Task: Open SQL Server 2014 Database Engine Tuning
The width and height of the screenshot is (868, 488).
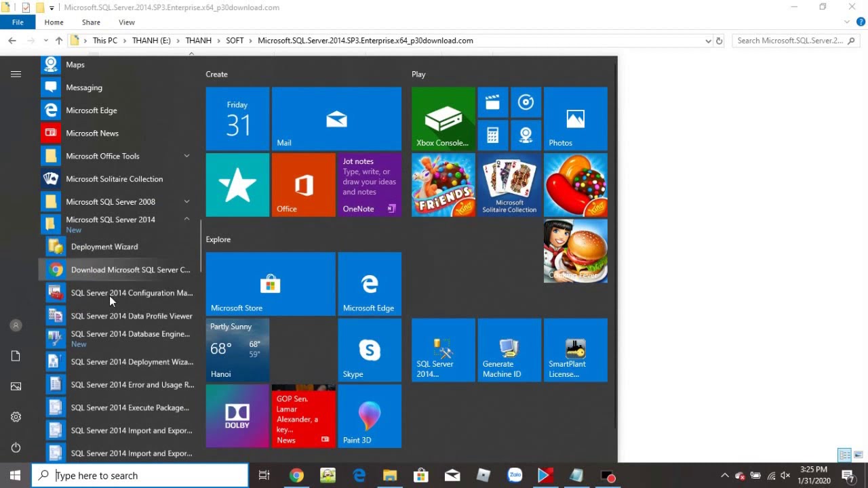Action: point(116,339)
